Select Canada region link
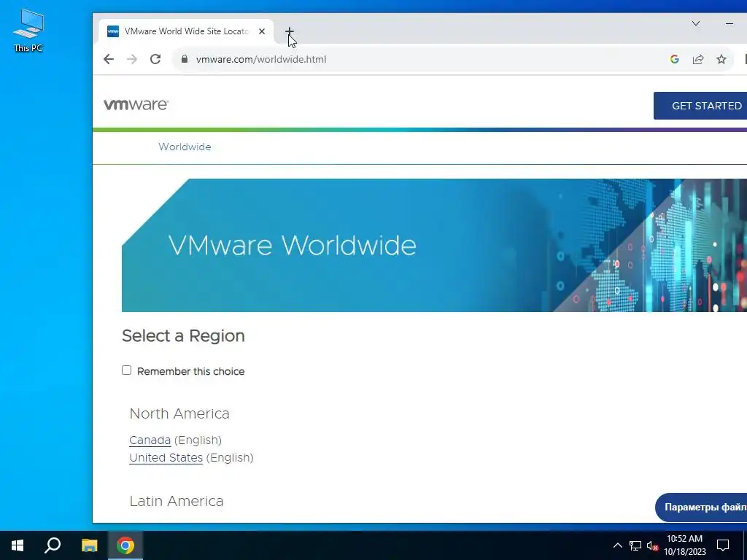The height and width of the screenshot is (560, 747). click(x=150, y=440)
